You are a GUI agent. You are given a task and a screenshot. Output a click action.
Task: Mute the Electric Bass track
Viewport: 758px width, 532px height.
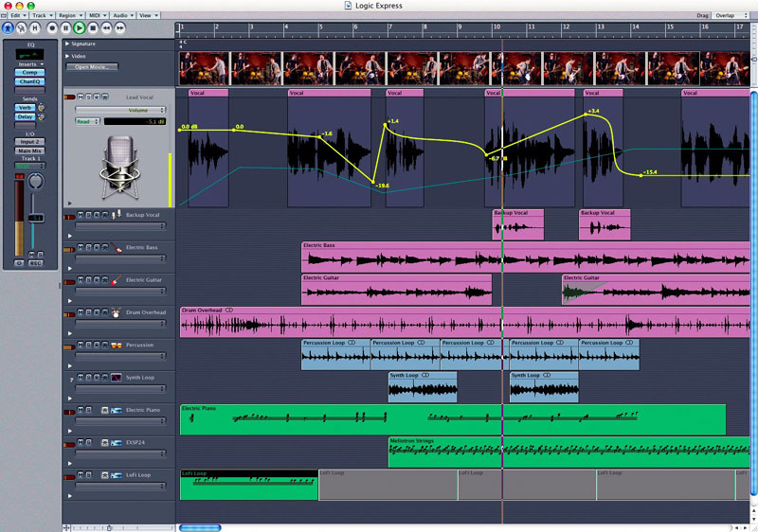(x=81, y=247)
